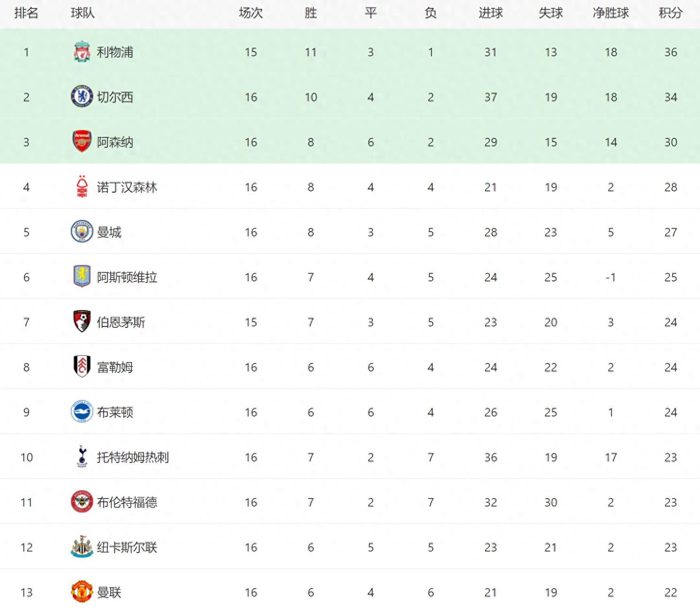Click the Chelsea club crest icon
The height and width of the screenshot is (613, 700).
point(82,97)
